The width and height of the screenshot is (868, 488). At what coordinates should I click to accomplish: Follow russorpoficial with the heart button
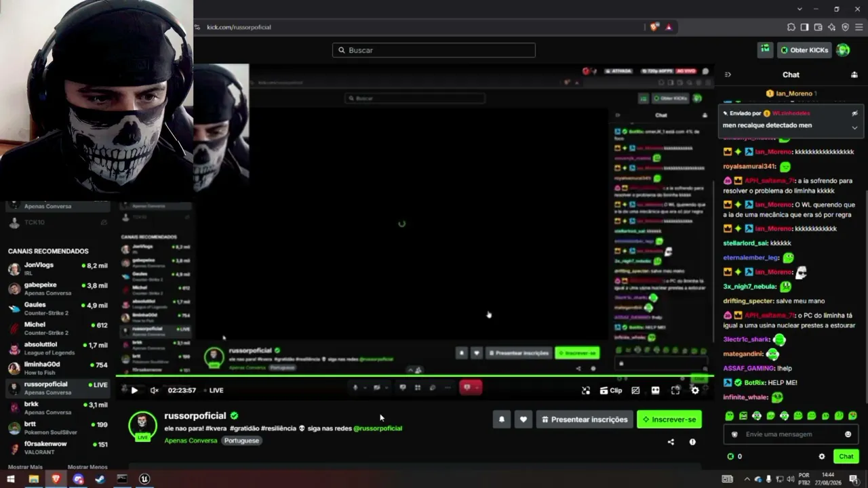pyautogui.click(x=523, y=420)
